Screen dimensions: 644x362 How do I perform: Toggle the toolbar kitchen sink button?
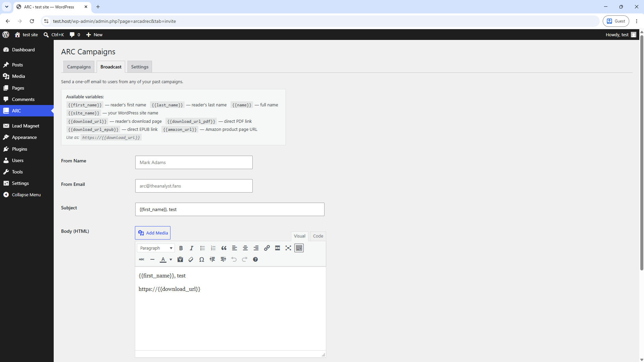tap(299, 248)
